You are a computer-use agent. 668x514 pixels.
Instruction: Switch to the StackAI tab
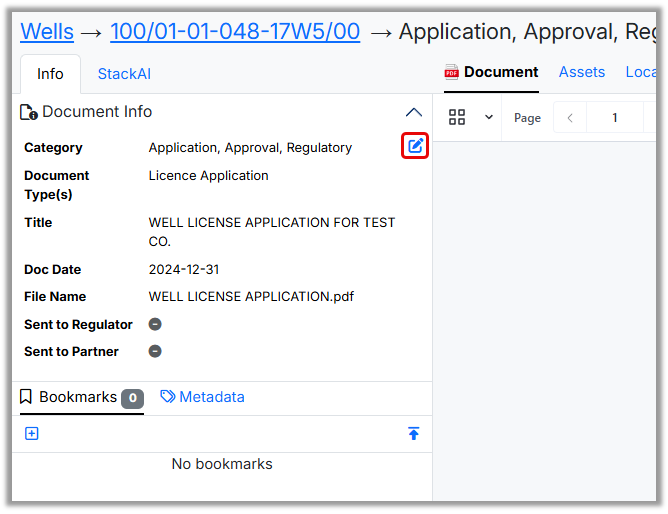point(124,74)
